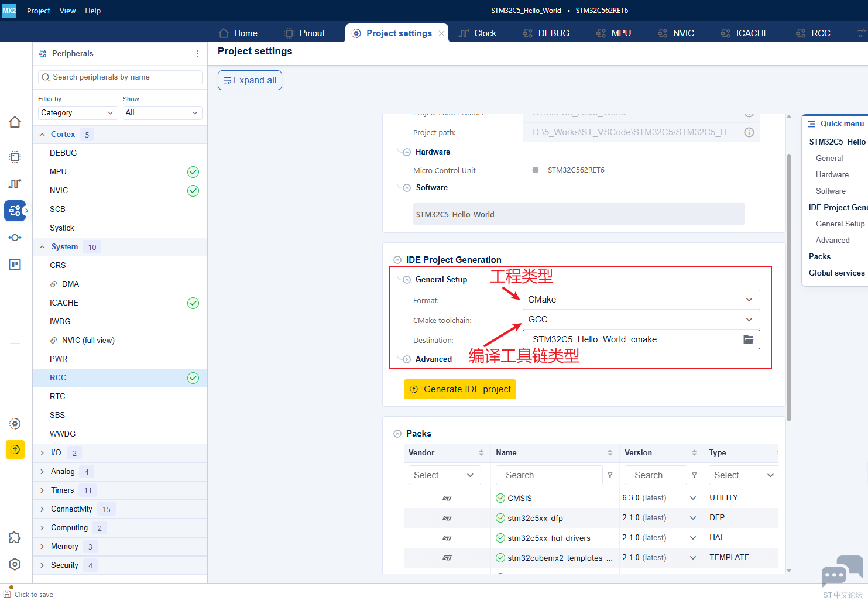Expand the Memory peripheral category
Image resolution: width=868 pixels, height=604 pixels.
click(x=42, y=547)
